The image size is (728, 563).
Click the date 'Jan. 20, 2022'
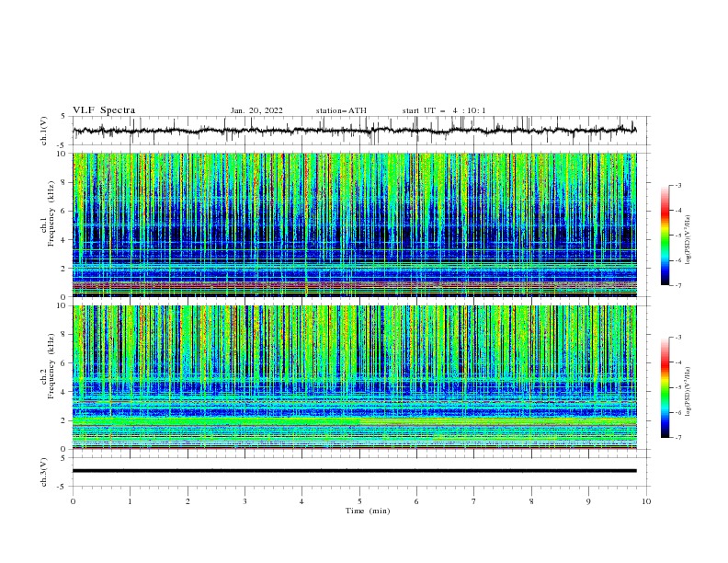[256, 110]
